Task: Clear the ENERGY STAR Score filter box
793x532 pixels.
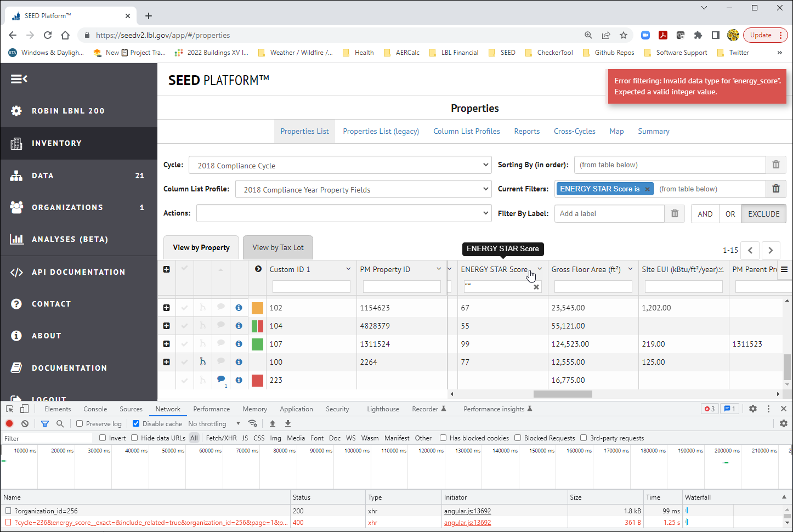Action: [x=536, y=287]
